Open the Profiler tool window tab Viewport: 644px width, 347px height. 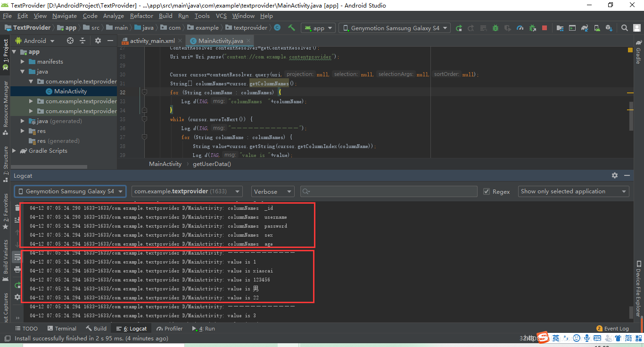click(169, 329)
